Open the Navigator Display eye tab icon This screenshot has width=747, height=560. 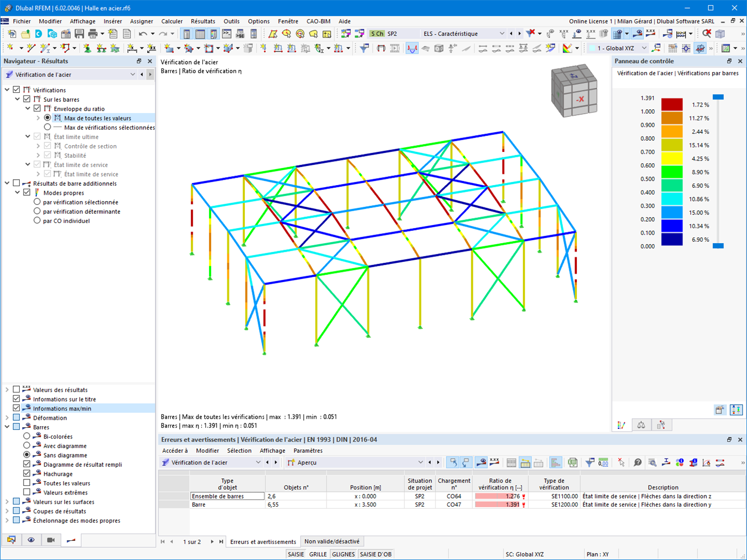click(x=31, y=540)
